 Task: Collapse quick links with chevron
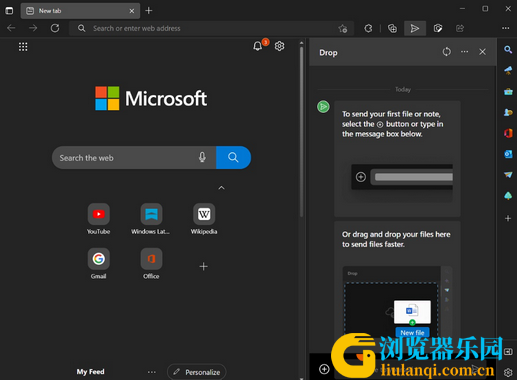point(221,188)
